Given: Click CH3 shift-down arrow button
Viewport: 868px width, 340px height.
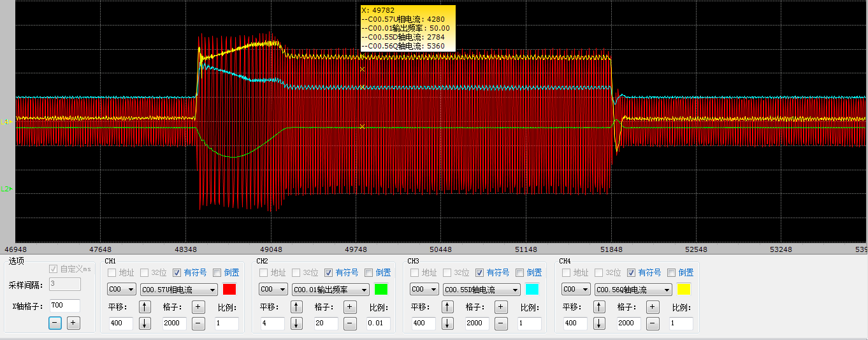Looking at the screenshot, I should tap(448, 323).
